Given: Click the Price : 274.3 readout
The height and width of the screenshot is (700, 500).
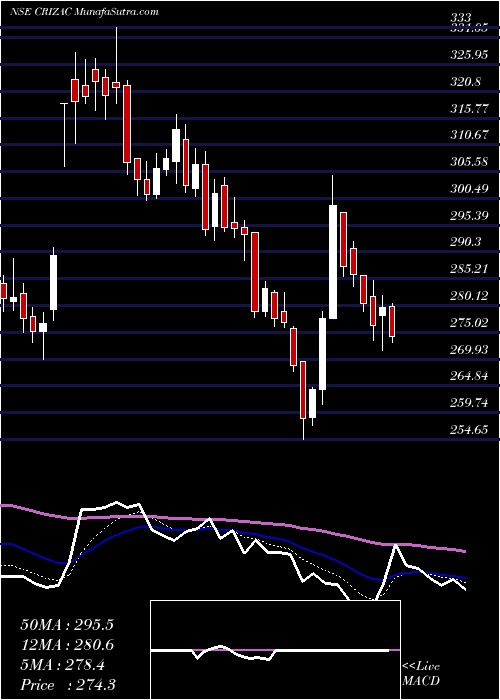Looking at the screenshot, I should [x=68, y=685].
